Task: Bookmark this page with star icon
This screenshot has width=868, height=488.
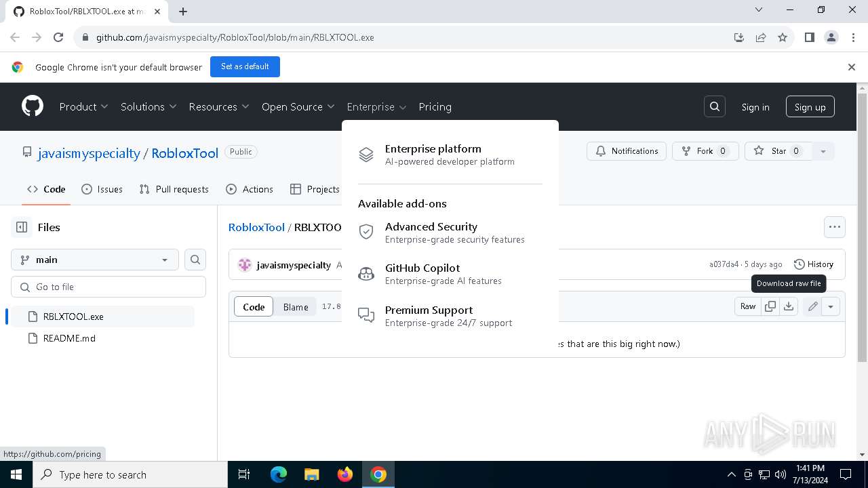Action: coord(783,37)
